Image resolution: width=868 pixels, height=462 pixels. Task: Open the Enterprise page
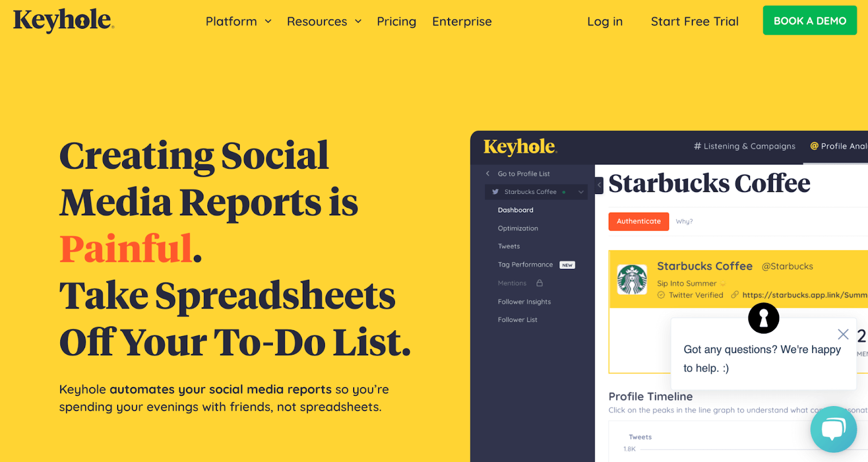(x=462, y=22)
